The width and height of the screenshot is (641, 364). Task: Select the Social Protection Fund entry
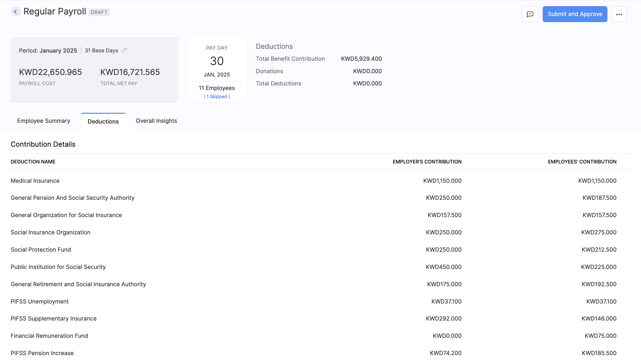[41, 250]
